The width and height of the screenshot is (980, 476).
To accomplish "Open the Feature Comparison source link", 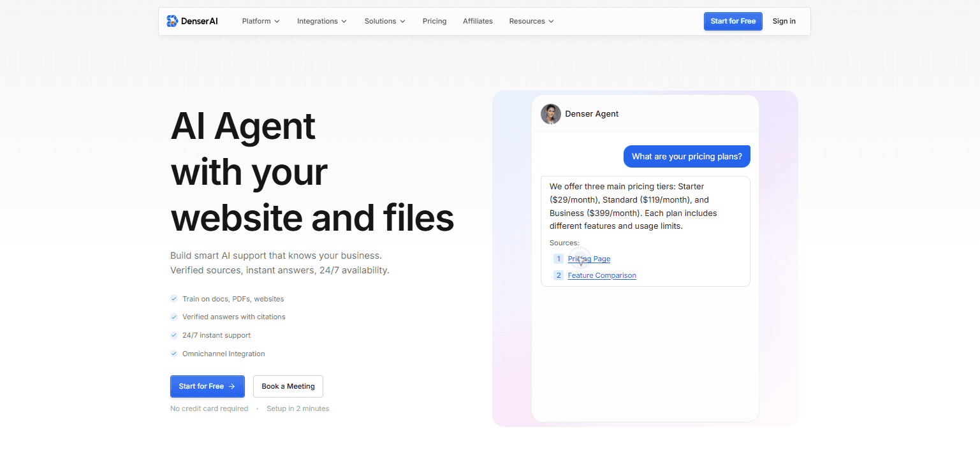I will [601, 275].
